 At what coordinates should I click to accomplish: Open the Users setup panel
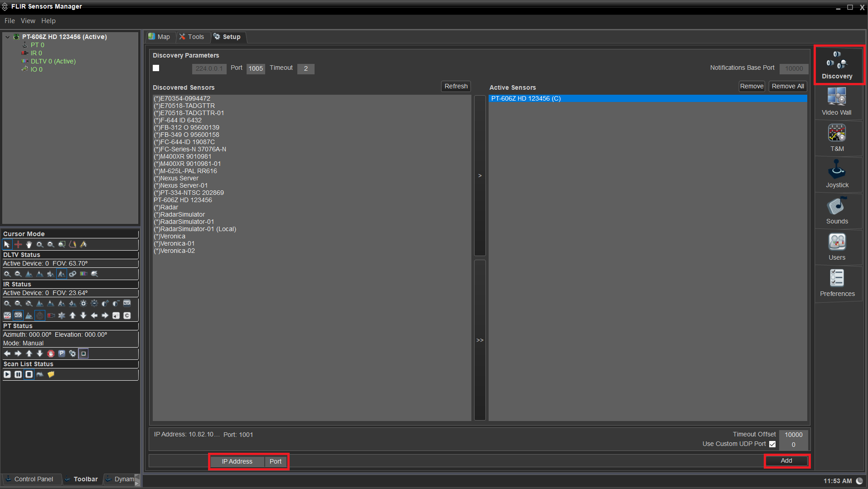click(x=837, y=247)
